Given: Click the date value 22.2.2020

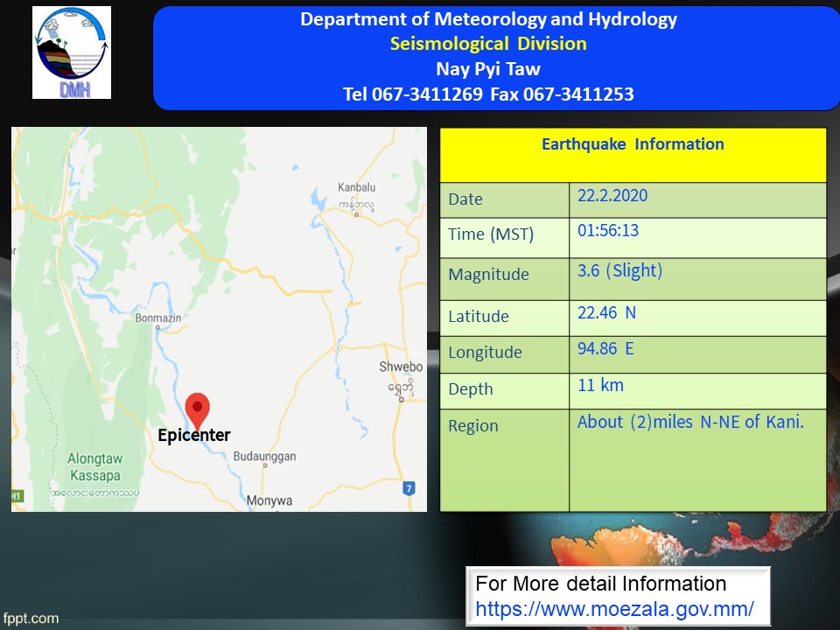Looking at the screenshot, I should coord(612,195).
